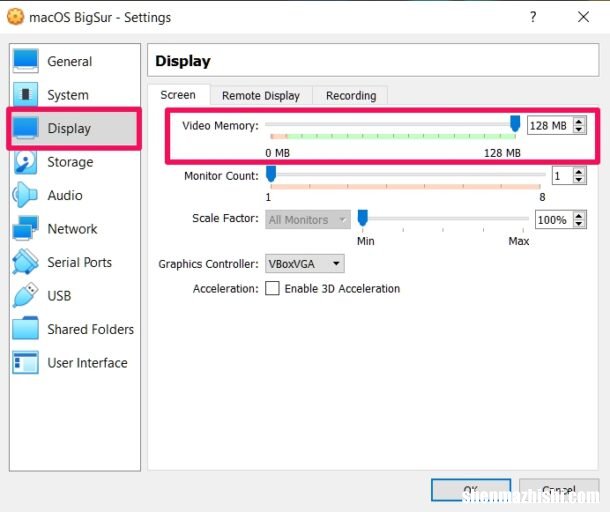Open Storage disk icon
610x512 pixels.
tap(25, 162)
